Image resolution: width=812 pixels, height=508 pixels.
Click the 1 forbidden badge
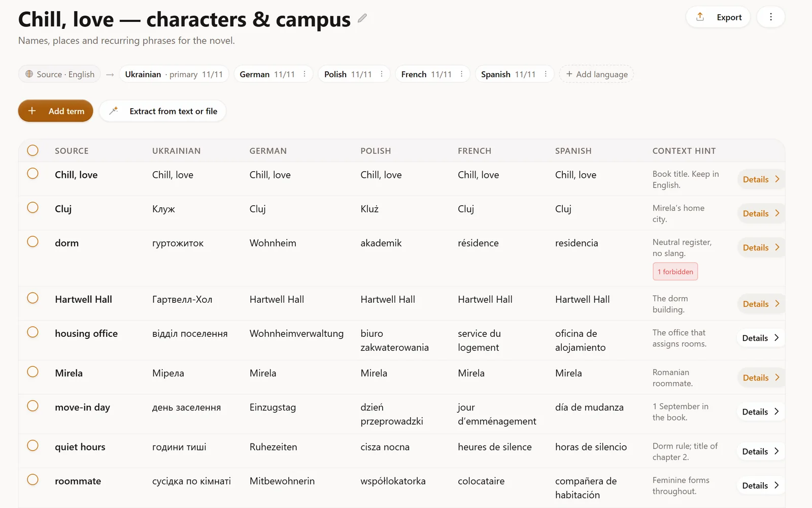tap(675, 272)
